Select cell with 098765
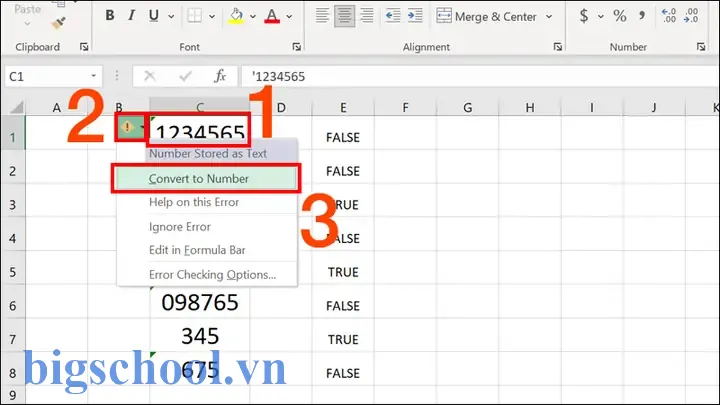The width and height of the screenshot is (720, 405). 200,303
